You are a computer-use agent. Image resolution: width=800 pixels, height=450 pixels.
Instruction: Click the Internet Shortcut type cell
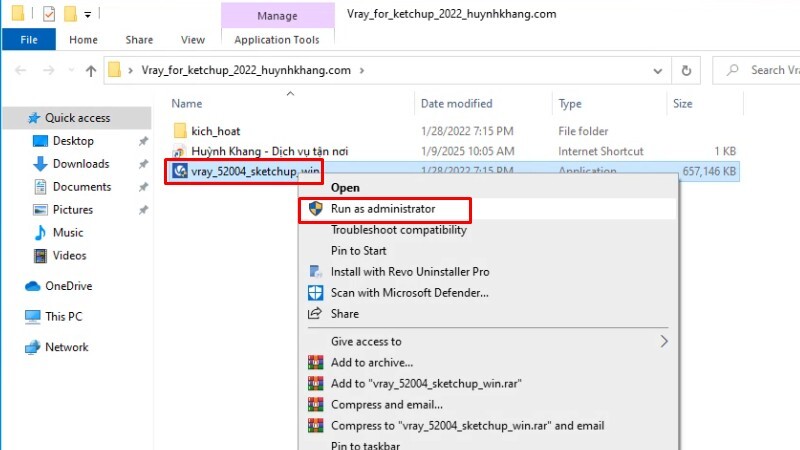tap(601, 152)
